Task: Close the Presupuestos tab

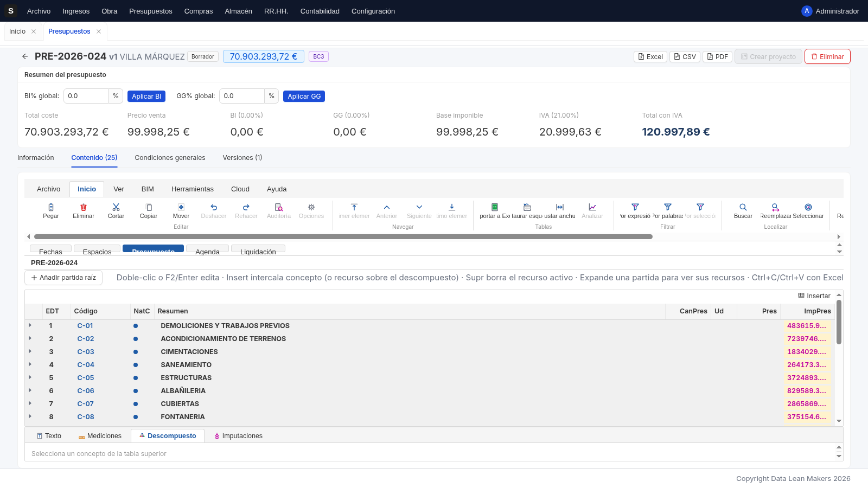Action: pos(99,31)
